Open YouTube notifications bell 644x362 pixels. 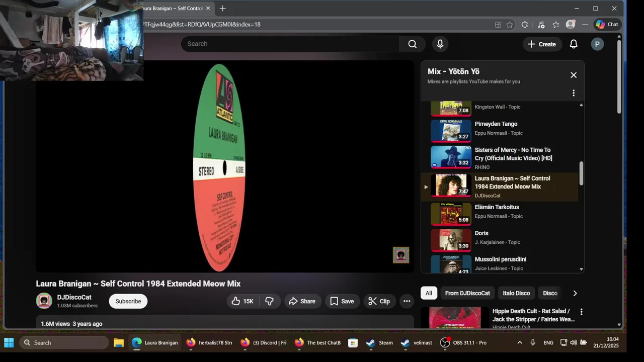pos(574,44)
